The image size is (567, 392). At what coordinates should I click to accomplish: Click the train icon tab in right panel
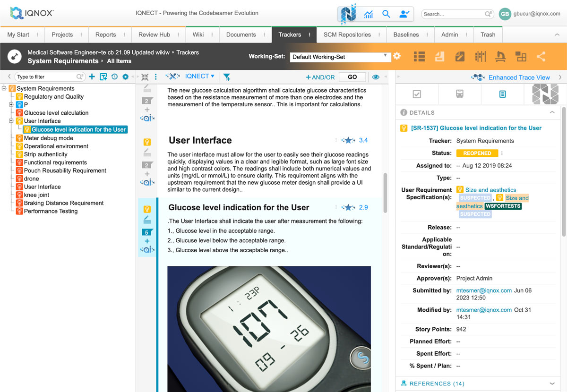459,94
